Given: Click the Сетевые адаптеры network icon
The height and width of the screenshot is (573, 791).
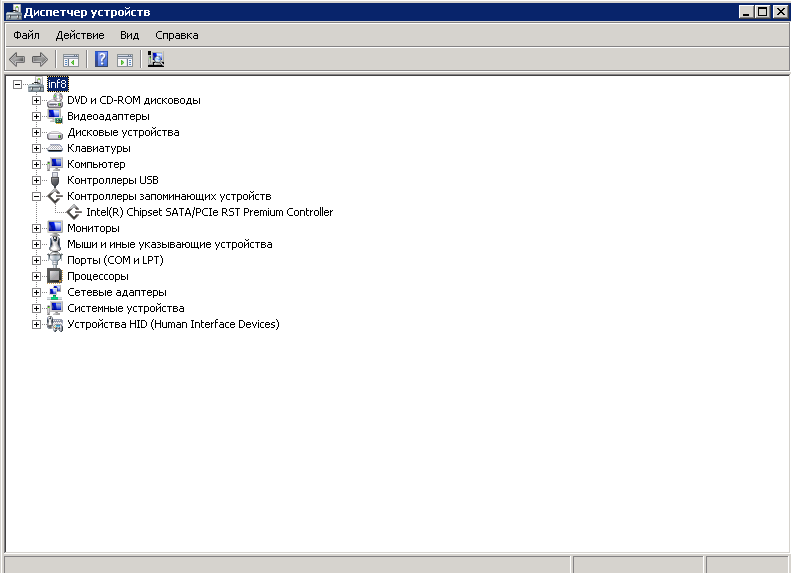Looking at the screenshot, I should [54, 292].
